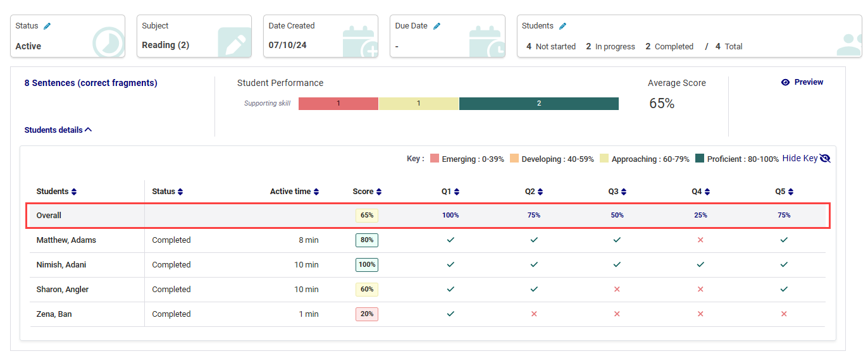Hide the score color key
The height and width of the screenshot is (356, 868).
click(x=806, y=159)
